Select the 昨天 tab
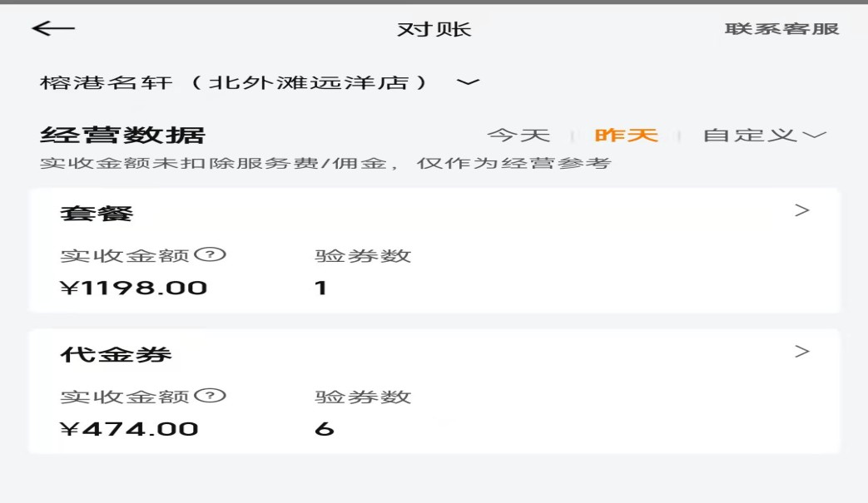This screenshot has height=503, width=868. [626, 136]
